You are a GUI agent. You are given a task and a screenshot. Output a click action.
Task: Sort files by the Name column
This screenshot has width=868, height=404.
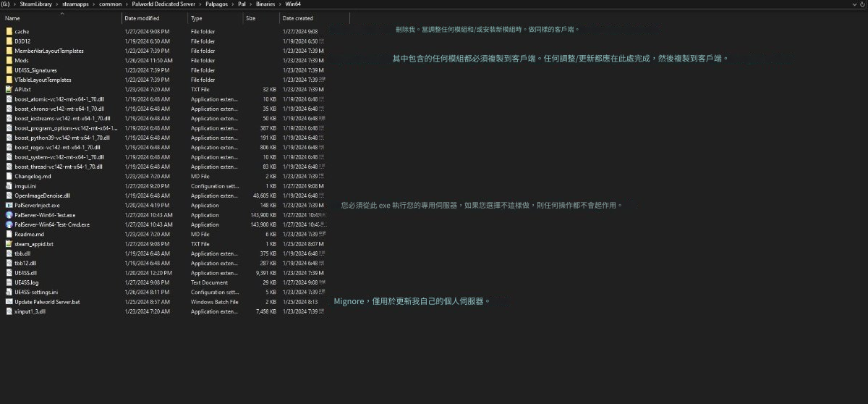(x=12, y=18)
